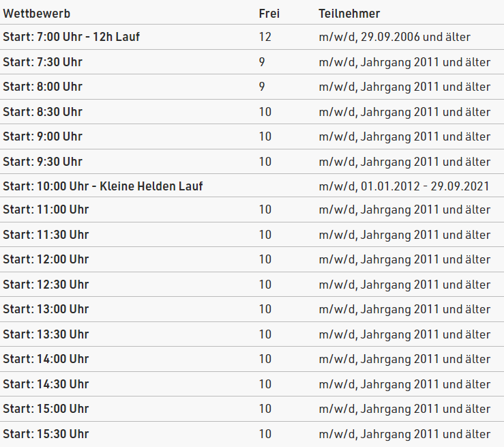The height and width of the screenshot is (447, 504).
Task: Click the Frei column header
Action: click(x=269, y=14)
